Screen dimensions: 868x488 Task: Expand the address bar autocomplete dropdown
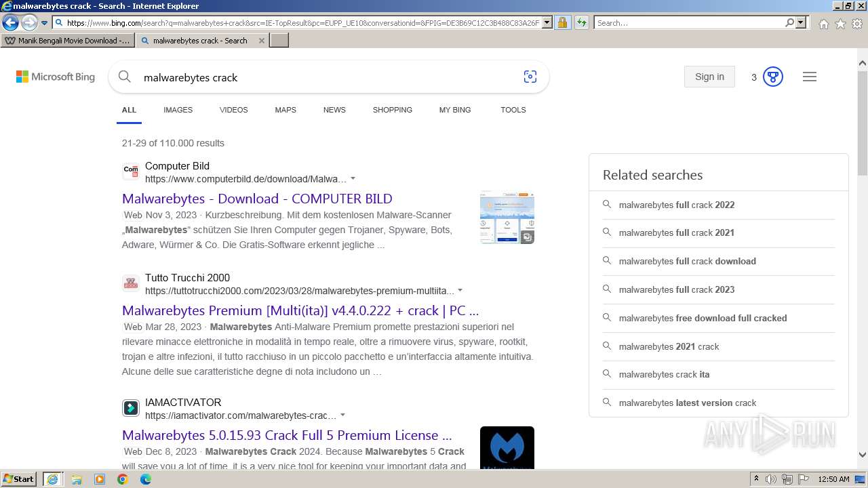pyautogui.click(x=547, y=23)
